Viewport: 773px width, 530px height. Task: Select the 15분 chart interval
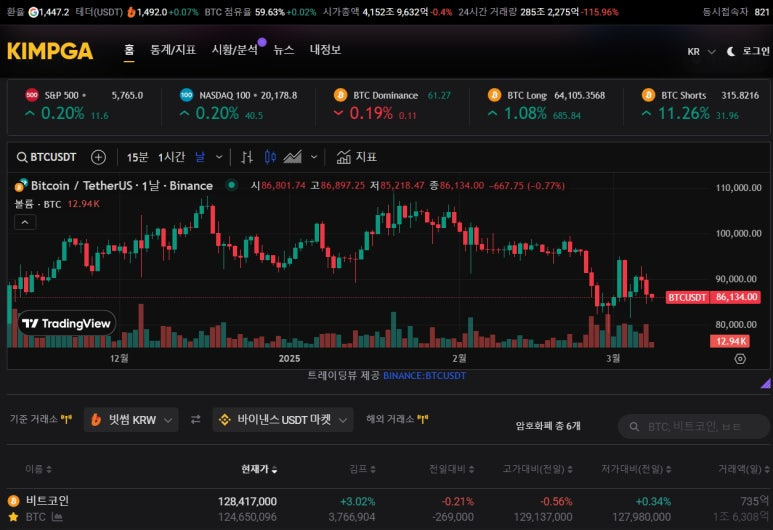137,157
